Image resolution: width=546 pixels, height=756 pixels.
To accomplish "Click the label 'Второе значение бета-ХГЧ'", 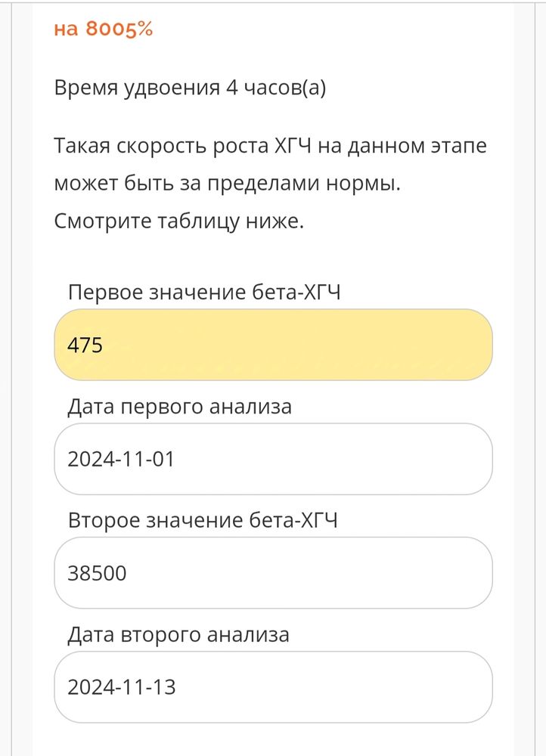I will coord(204,520).
